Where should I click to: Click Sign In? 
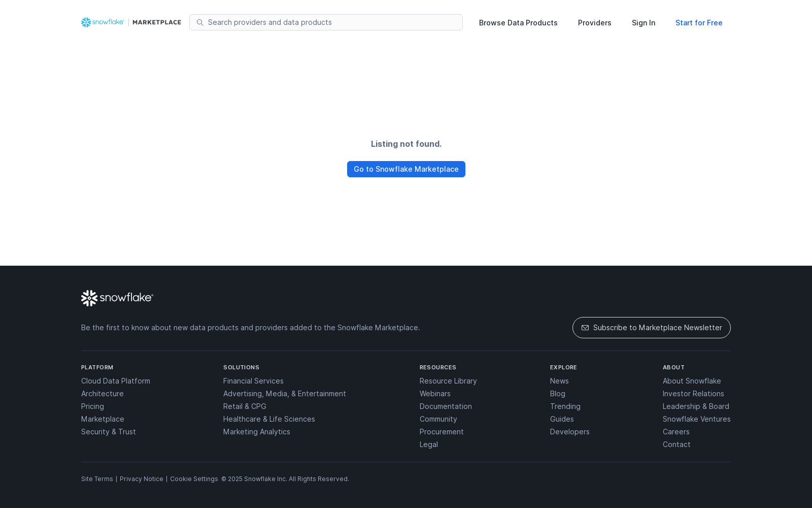[x=644, y=23]
